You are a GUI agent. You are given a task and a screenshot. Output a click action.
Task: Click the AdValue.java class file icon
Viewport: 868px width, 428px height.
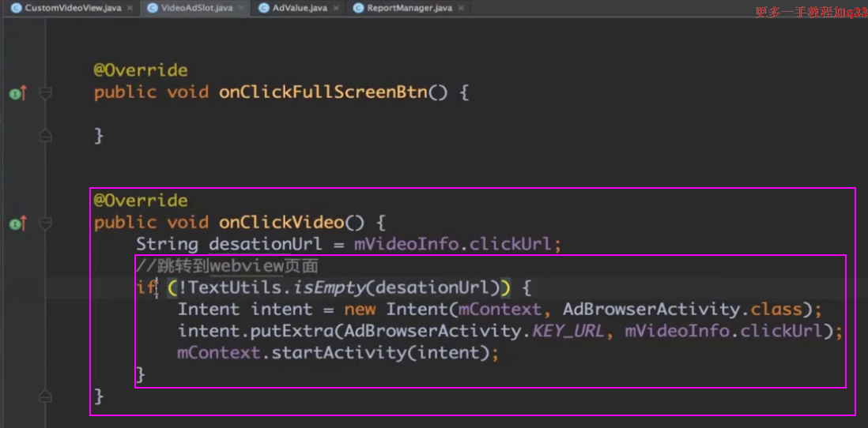(x=263, y=8)
